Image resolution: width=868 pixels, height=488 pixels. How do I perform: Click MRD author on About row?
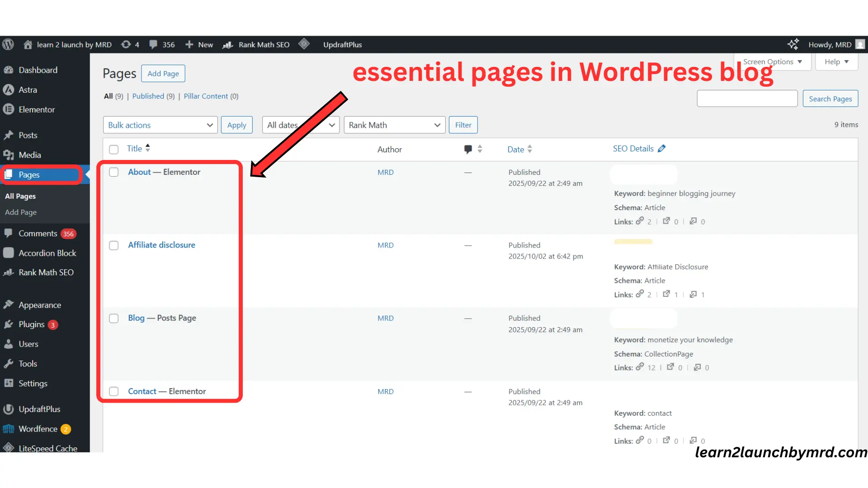(386, 172)
